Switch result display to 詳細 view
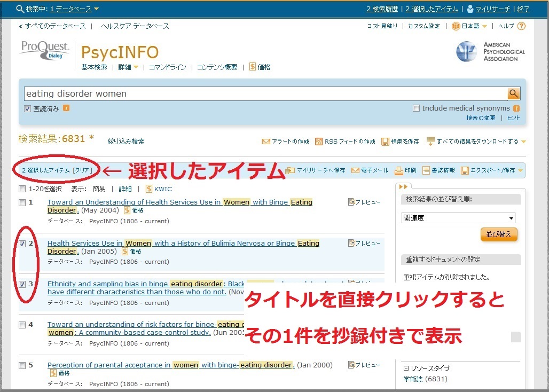Viewport: 549px width, 392px height. click(126, 189)
